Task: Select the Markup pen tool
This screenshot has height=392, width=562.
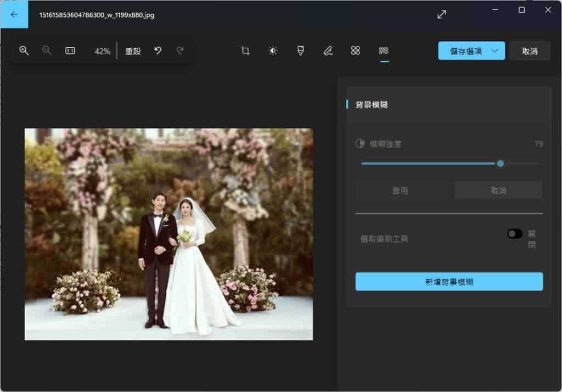Action: pos(328,51)
